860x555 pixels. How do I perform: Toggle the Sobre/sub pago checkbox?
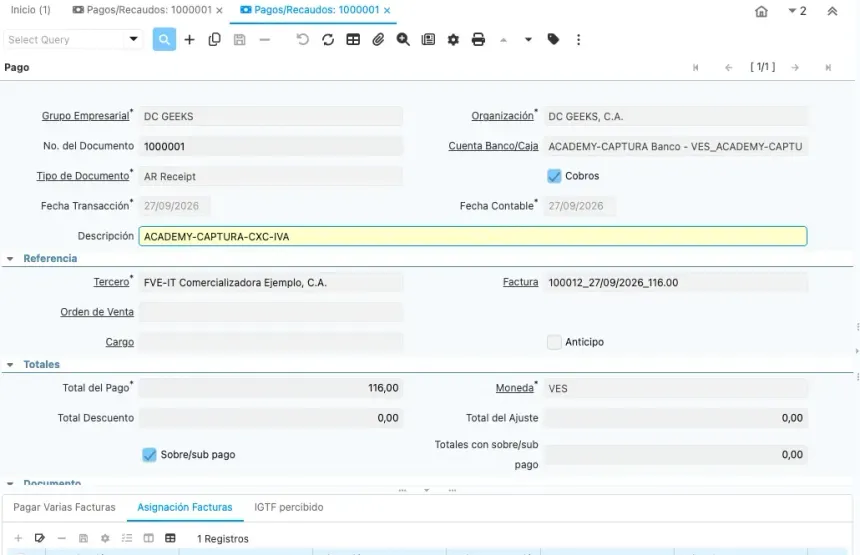149,455
